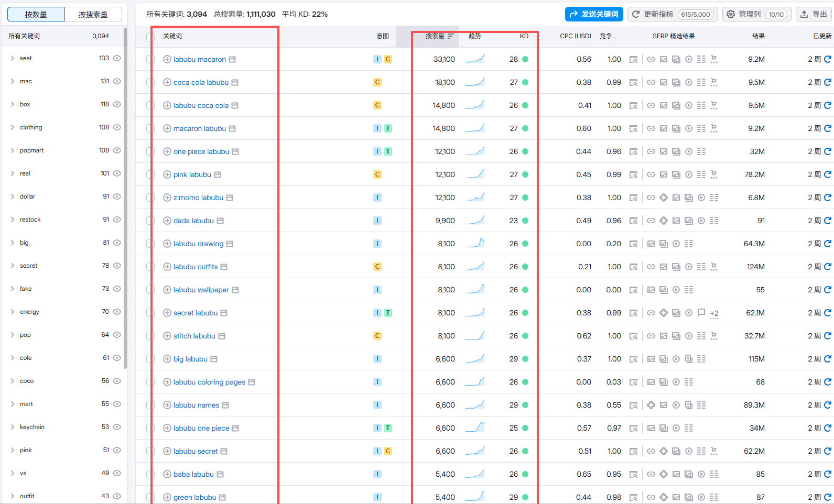Screen dimensions: 834x504
Task: Click trend sparkline for labubu drawing
Action: (475, 243)
